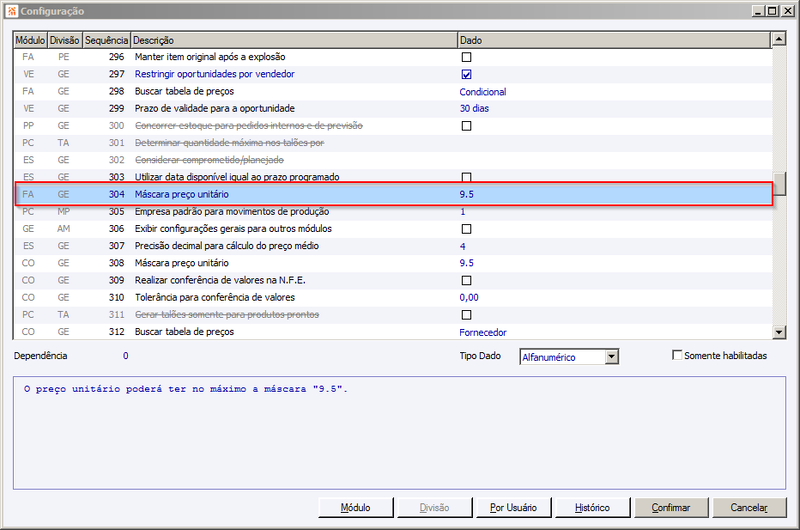Select row Precisão decimal para cálculo do preço médio

[393, 246]
